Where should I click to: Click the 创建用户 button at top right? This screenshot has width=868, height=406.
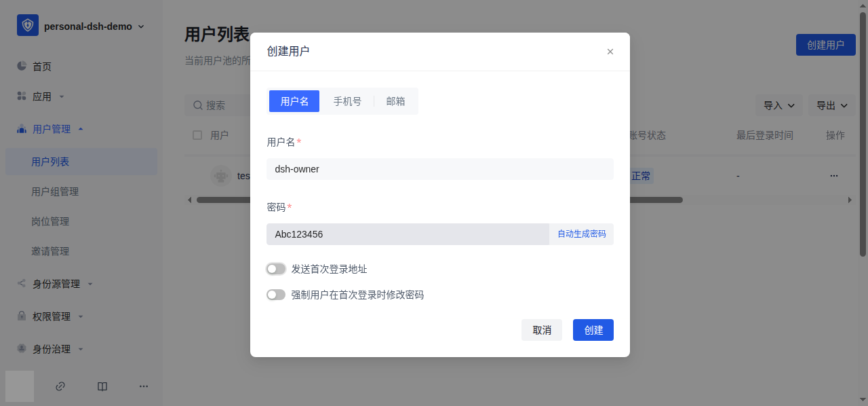click(x=826, y=45)
